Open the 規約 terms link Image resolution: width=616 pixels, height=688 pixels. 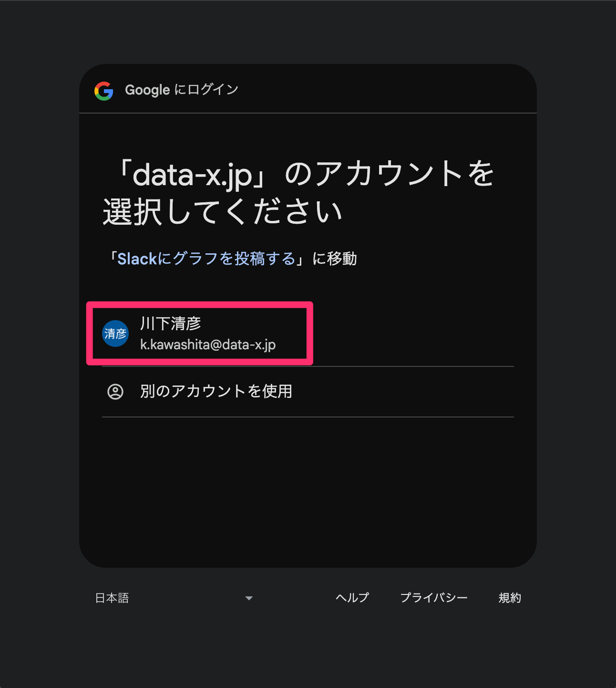coord(510,598)
